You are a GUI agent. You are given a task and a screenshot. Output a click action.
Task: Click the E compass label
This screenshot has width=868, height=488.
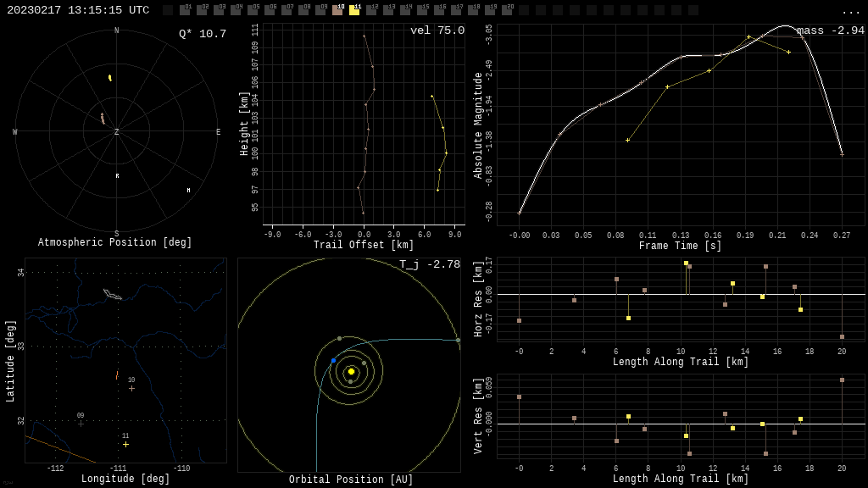(218, 132)
